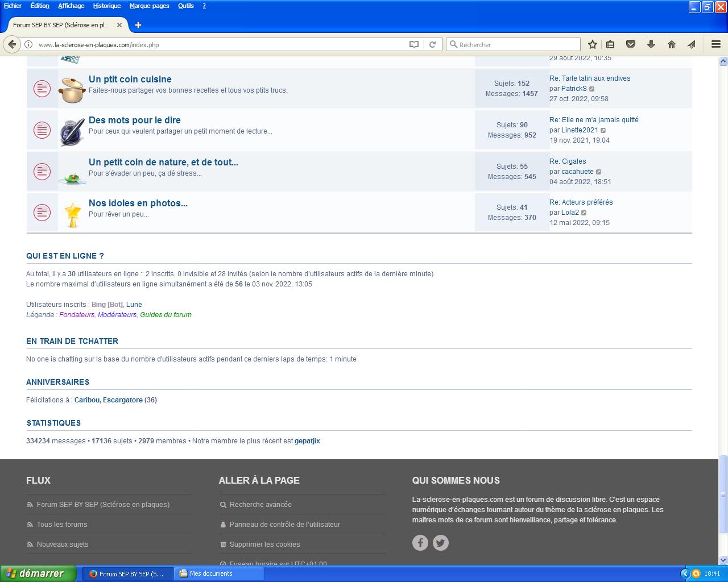The height and width of the screenshot is (582, 728).
Task: Click the paper plane share icon
Action: point(692,44)
